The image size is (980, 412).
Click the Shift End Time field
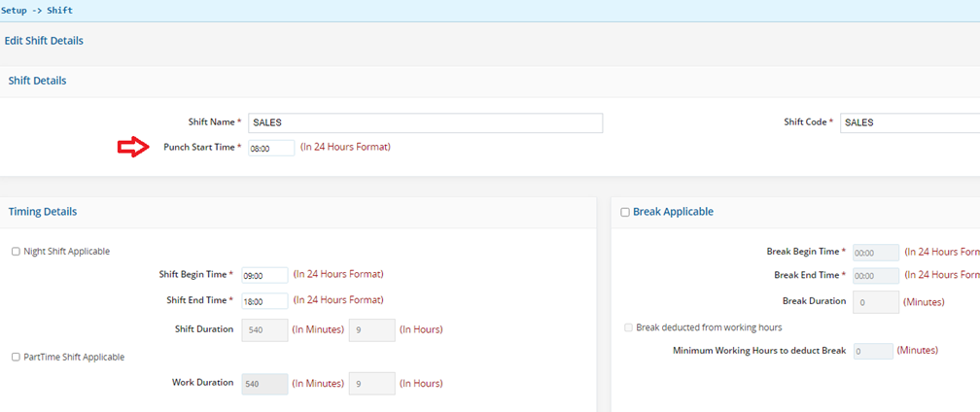coord(265,301)
